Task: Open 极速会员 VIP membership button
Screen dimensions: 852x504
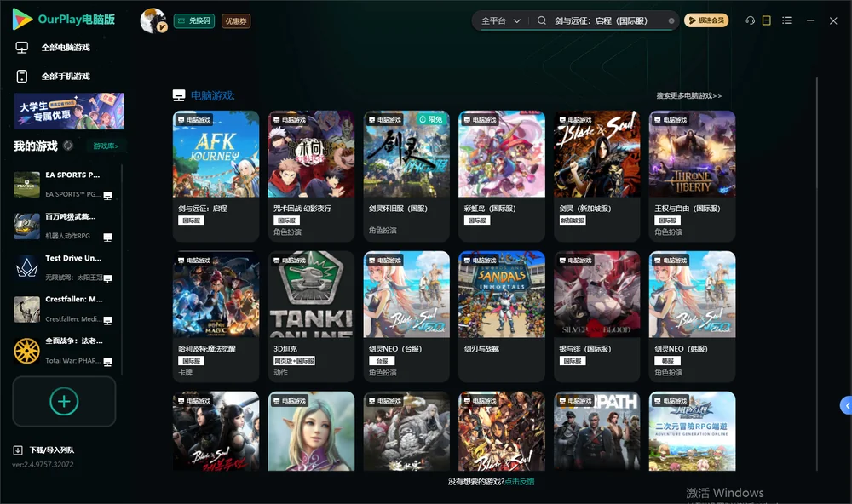Action: [x=705, y=20]
